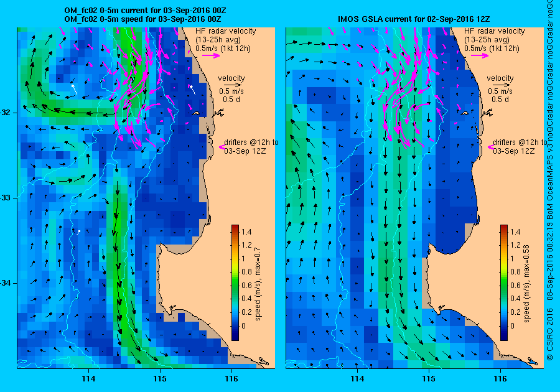Click the 115 longitude label under left map
The image size is (560, 392).
[x=160, y=379]
